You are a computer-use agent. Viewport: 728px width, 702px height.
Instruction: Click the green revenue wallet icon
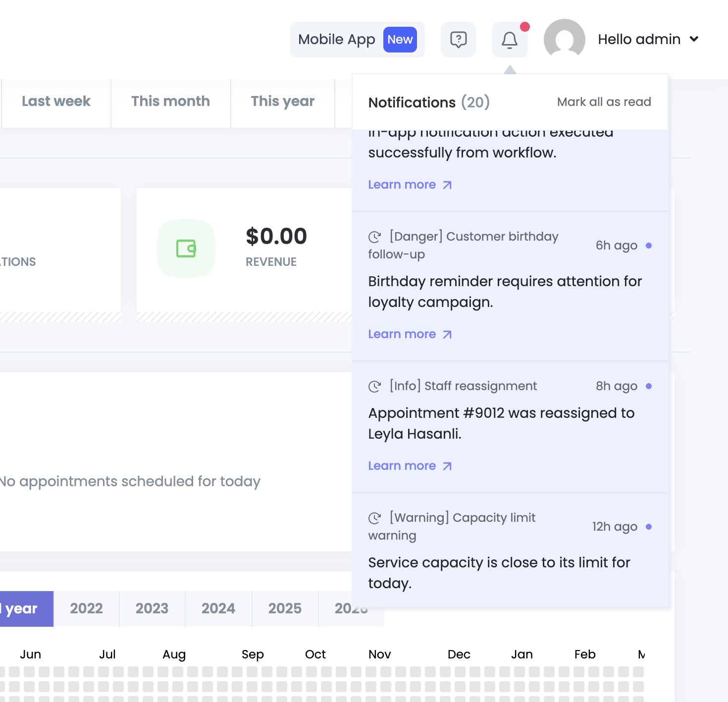pyautogui.click(x=186, y=248)
